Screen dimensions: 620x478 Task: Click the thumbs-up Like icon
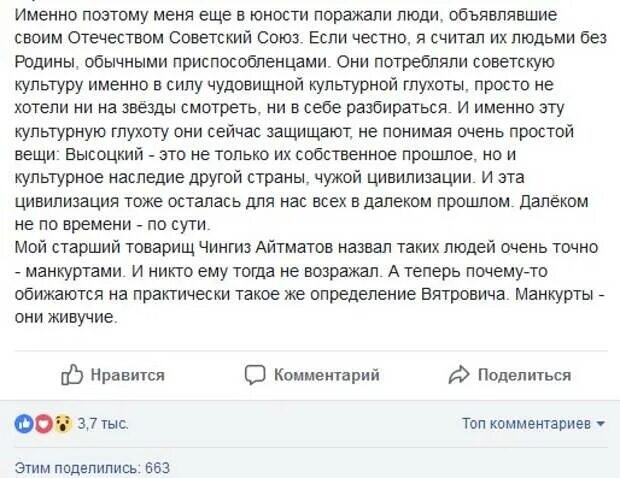pyautogui.click(x=72, y=374)
